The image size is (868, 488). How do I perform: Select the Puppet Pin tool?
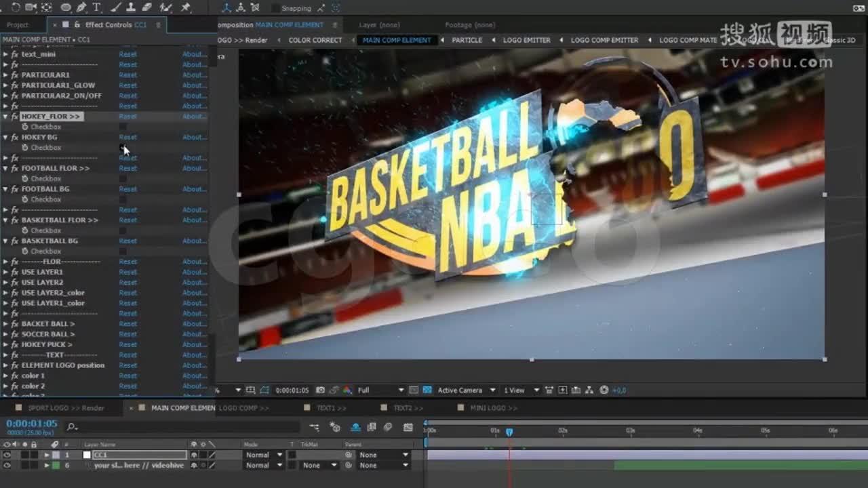[186, 7]
